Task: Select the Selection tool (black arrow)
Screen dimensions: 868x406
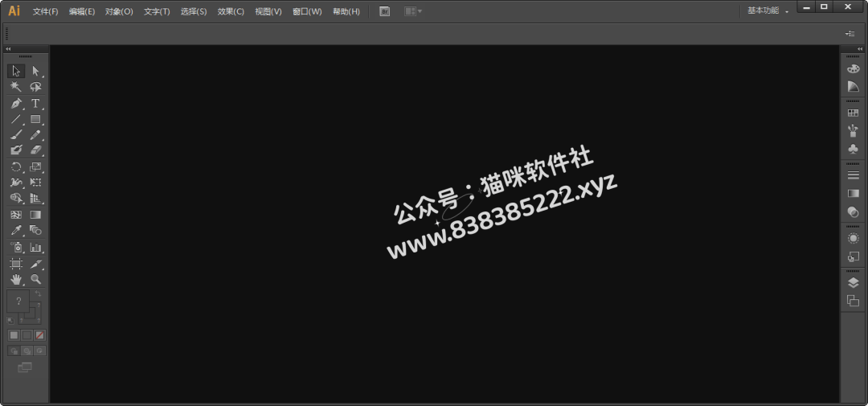Action: [16, 71]
